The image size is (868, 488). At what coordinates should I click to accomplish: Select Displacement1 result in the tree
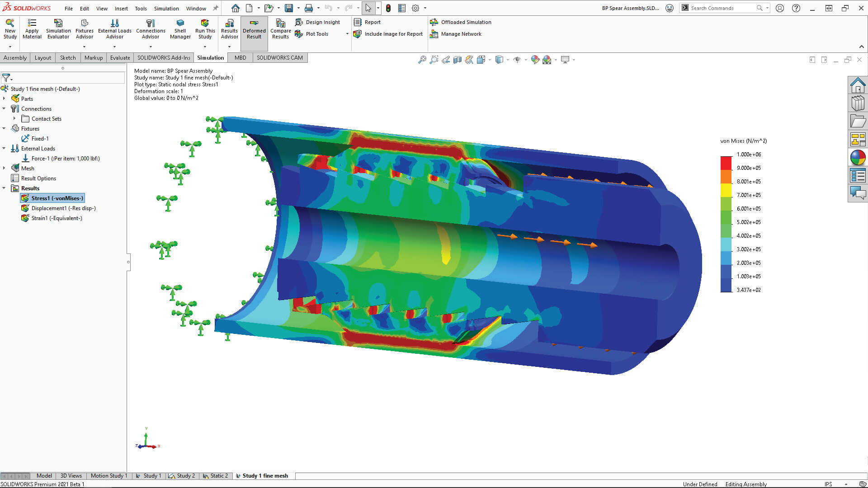63,208
